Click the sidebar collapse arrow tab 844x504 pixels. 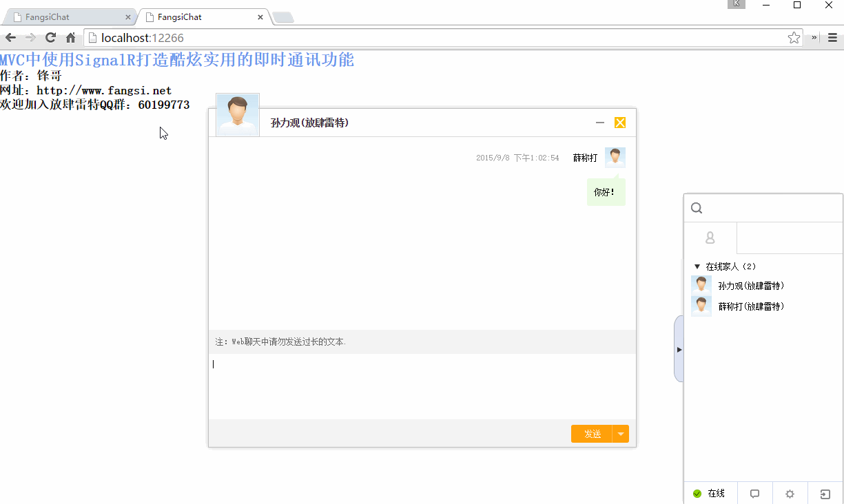pos(678,349)
